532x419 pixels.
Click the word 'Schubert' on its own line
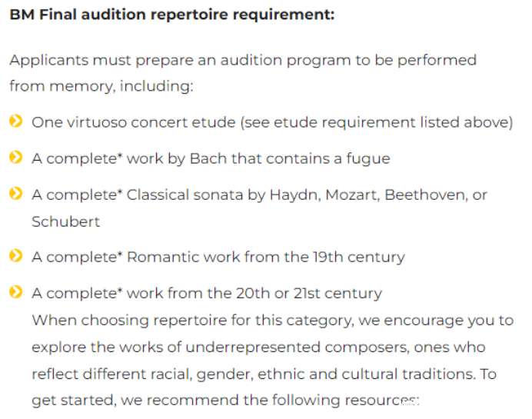tap(65, 221)
